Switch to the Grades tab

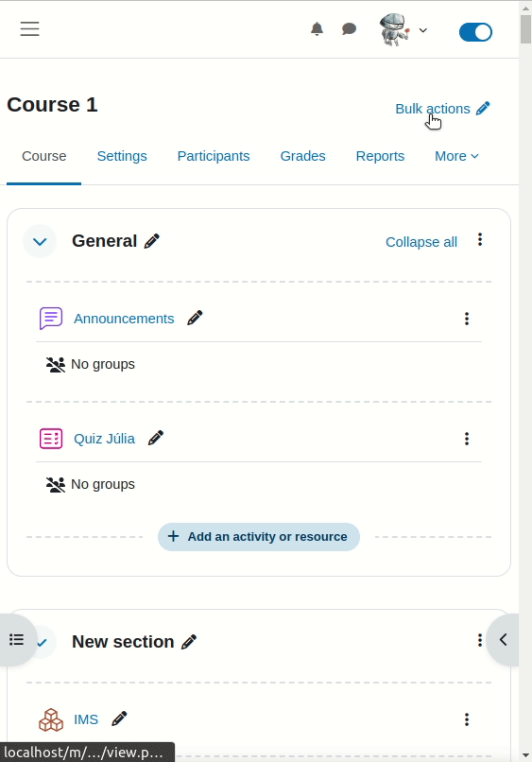(x=302, y=156)
